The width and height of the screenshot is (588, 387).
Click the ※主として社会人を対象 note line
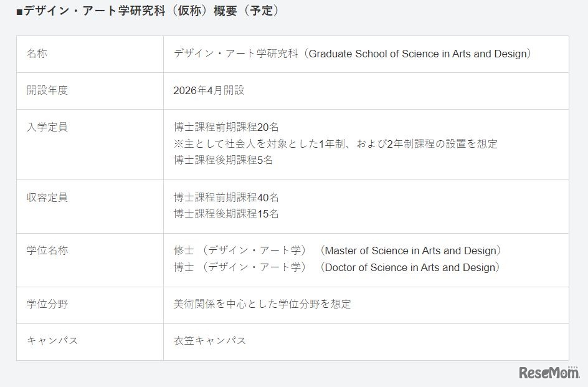(x=335, y=144)
